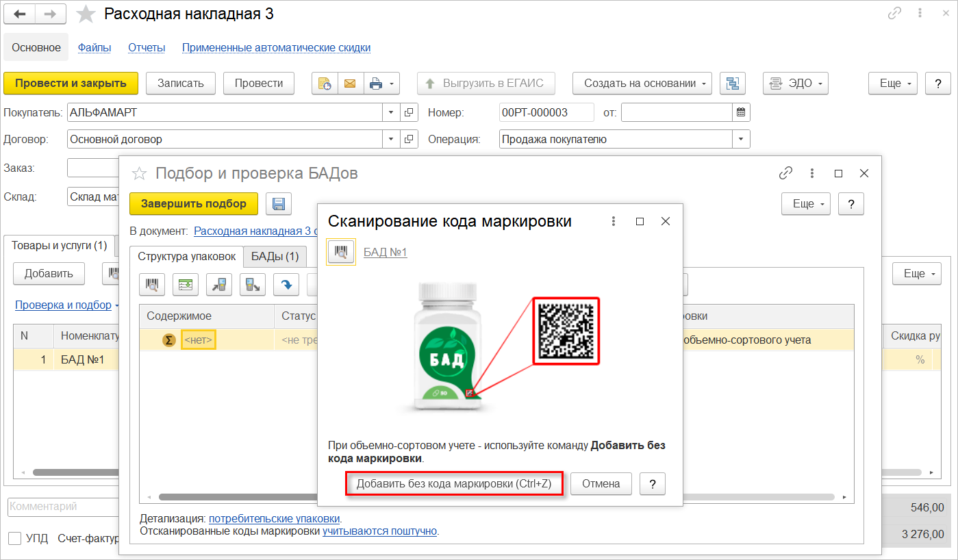Click Добавить без кода маркировки (Ctrl+Z)

[x=454, y=484]
